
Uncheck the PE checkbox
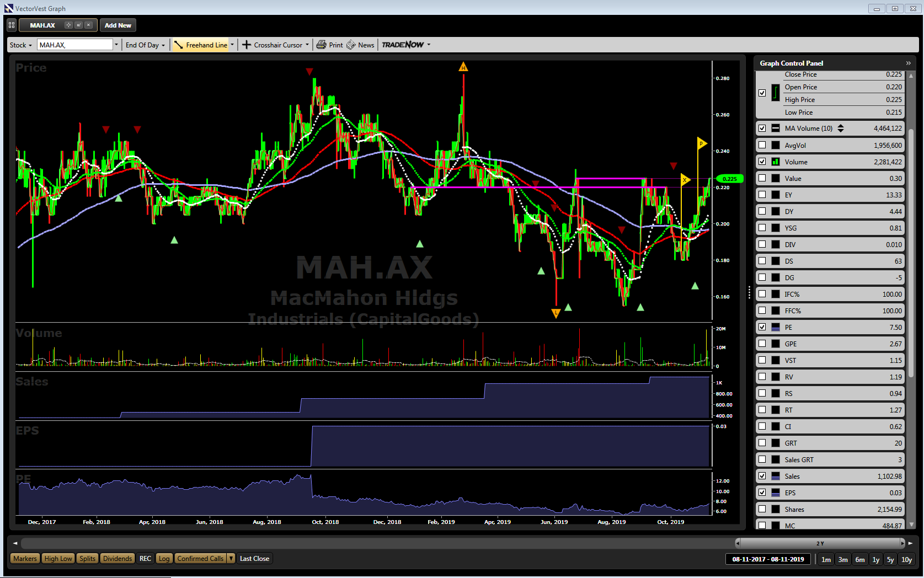(x=762, y=327)
